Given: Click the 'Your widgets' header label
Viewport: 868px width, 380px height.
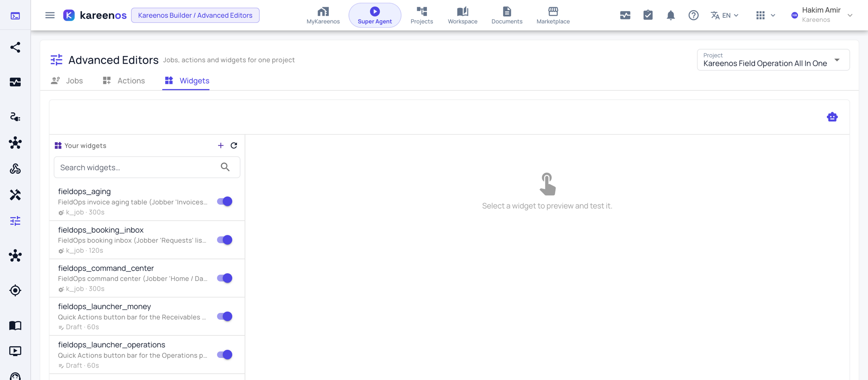Looking at the screenshot, I should [85, 145].
